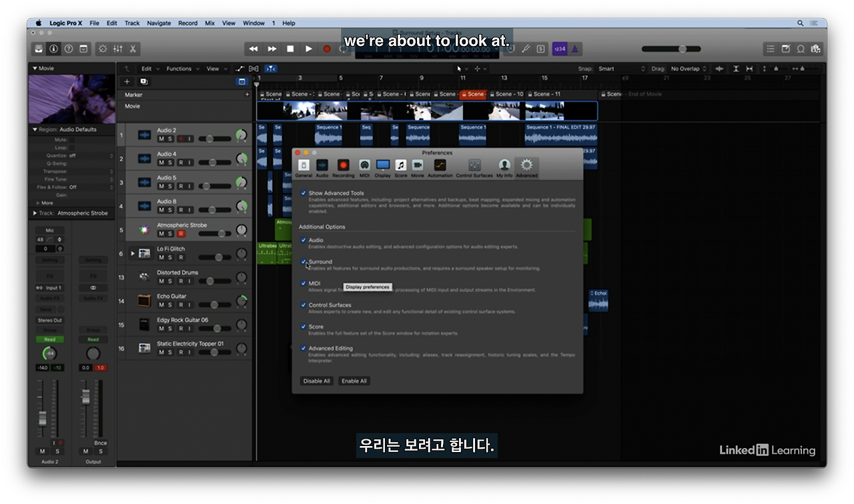Toggle the Flex show/hide button
854x504 pixels.
(x=254, y=69)
